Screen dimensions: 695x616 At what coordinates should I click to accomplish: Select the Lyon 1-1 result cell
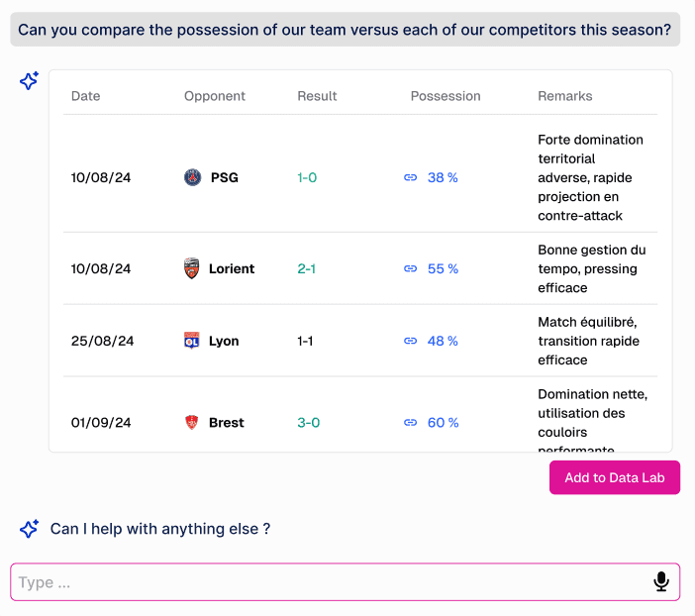305,341
